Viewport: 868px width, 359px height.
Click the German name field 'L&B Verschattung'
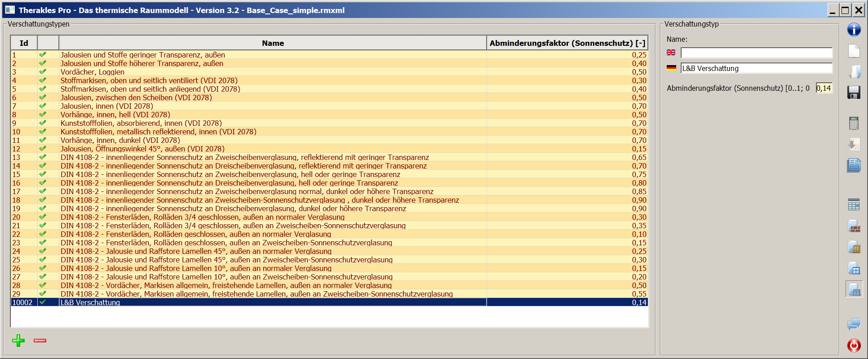pyautogui.click(x=756, y=68)
